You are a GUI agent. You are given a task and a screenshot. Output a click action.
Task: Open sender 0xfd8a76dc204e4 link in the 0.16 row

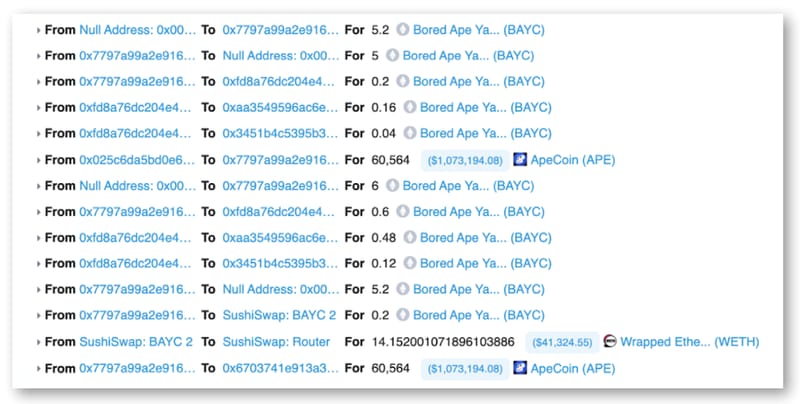point(135,107)
